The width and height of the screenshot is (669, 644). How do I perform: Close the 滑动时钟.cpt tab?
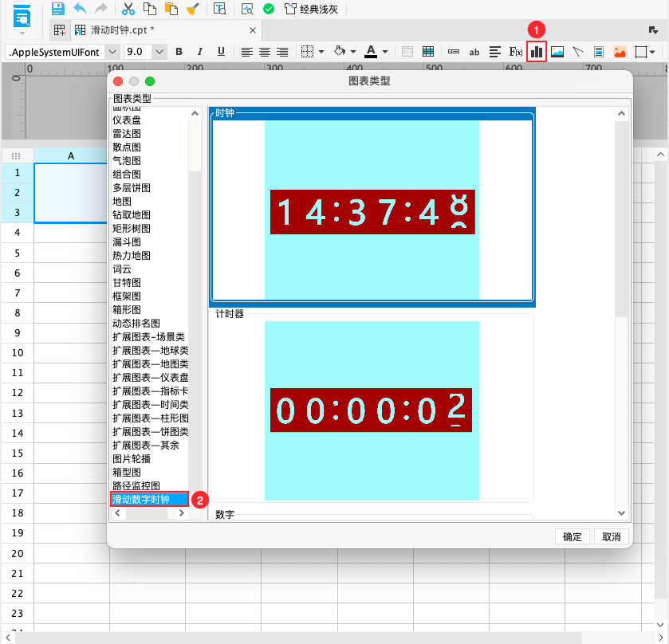253,30
